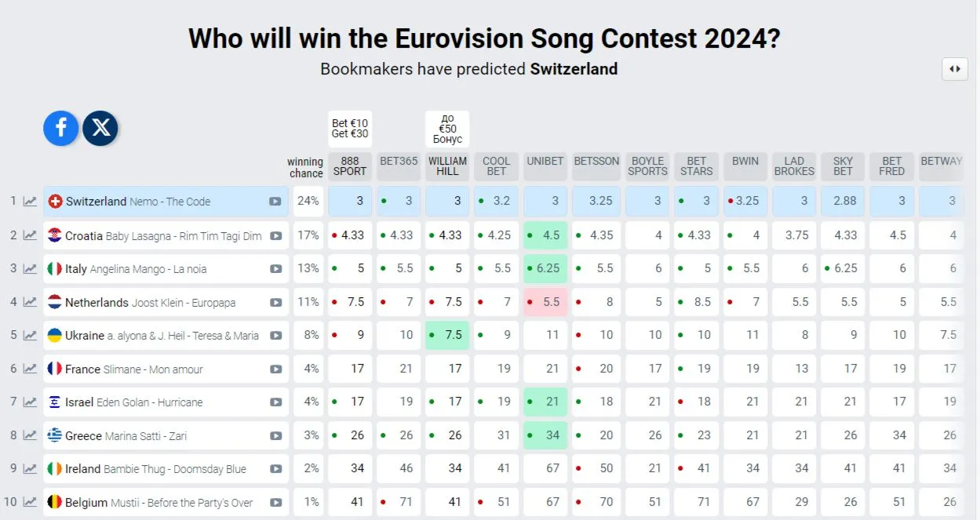Open Ukraine trend graph icon

click(x=30, y=336)
